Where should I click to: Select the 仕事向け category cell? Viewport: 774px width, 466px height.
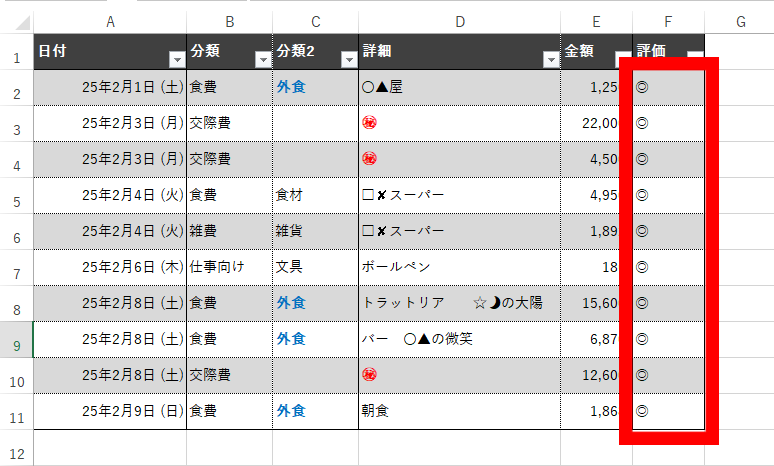[217, 267]
